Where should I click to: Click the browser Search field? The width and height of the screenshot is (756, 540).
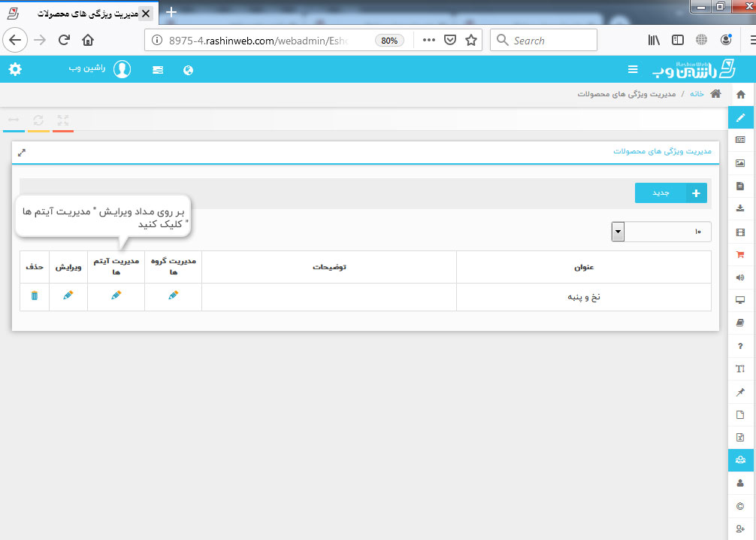544,40
